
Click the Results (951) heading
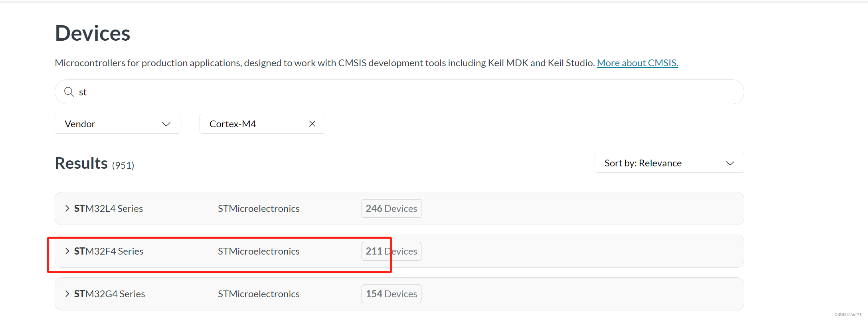(95, 163)
